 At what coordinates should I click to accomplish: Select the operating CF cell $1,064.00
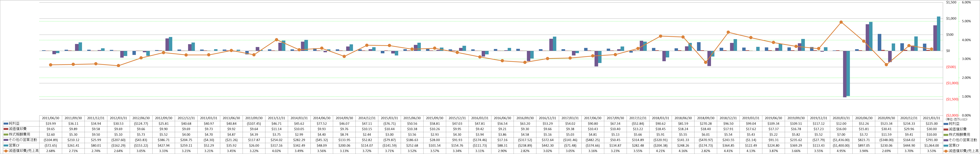pos(932,145)
